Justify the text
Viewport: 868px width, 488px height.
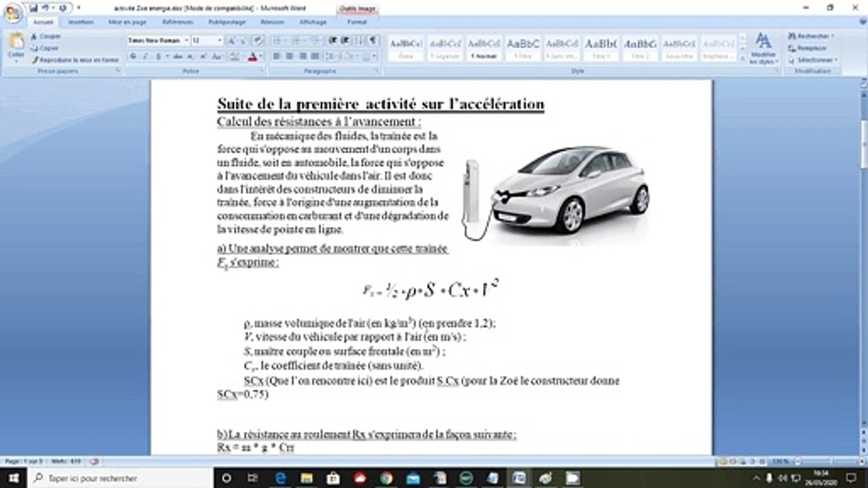point(315,56)
